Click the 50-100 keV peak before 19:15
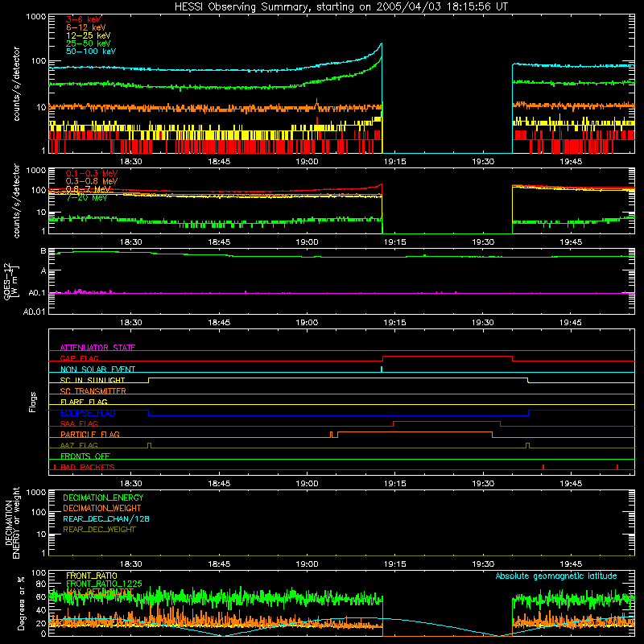The image size is (644, 644). [x=381, y=43]
